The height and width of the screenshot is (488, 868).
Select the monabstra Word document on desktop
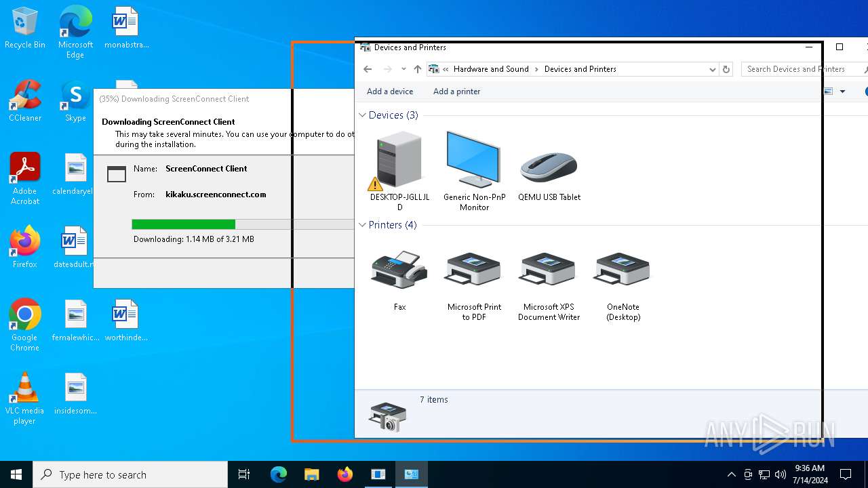click(x=126, y=28)
